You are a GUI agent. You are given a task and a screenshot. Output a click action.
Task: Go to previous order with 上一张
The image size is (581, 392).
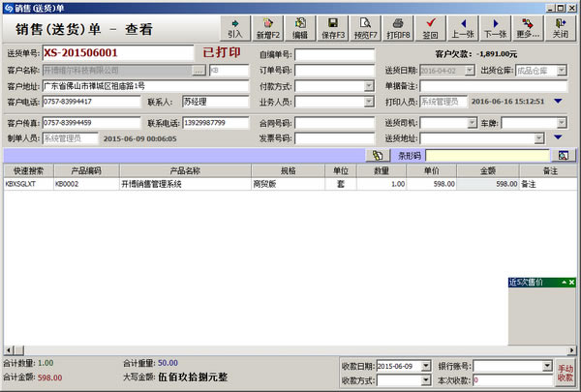(x=463, y=27)
